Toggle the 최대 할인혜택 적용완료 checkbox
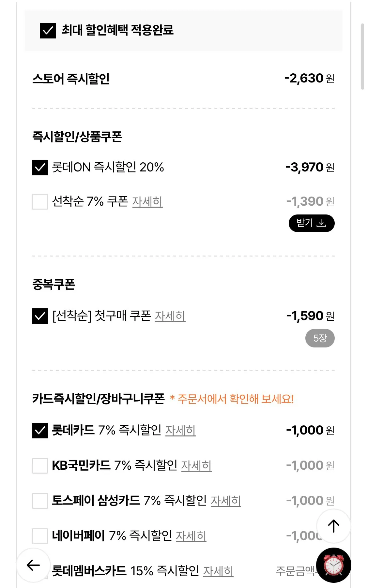The height and width of the screenshot is (588, 367). (x=48, y=31)
